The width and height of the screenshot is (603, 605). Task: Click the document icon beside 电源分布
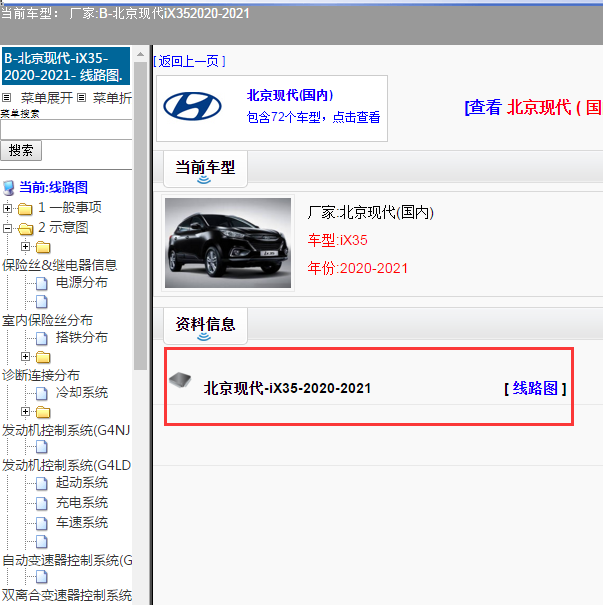pos(42,284)
